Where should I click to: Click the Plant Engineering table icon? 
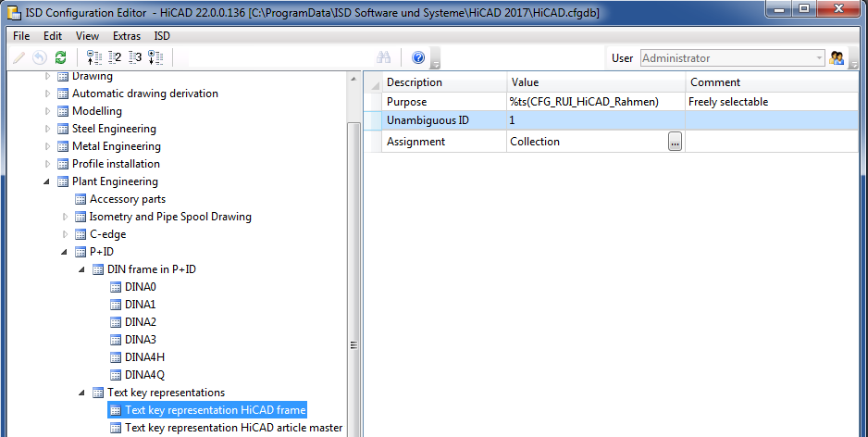click(x=63, y=181)
